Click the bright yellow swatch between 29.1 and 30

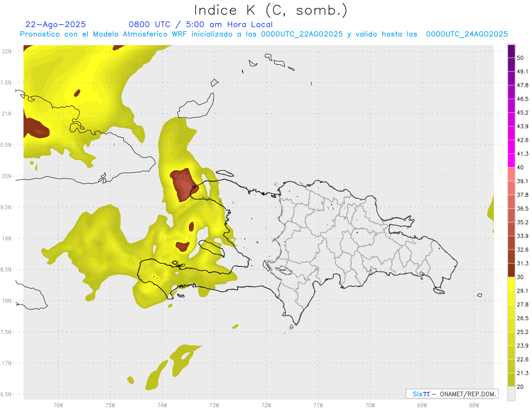(x=511, y=284)
